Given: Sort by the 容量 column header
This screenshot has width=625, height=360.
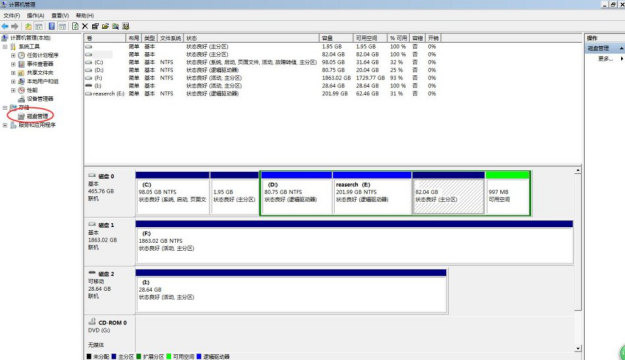Looking at the screenshot, I should coord(336,38).
